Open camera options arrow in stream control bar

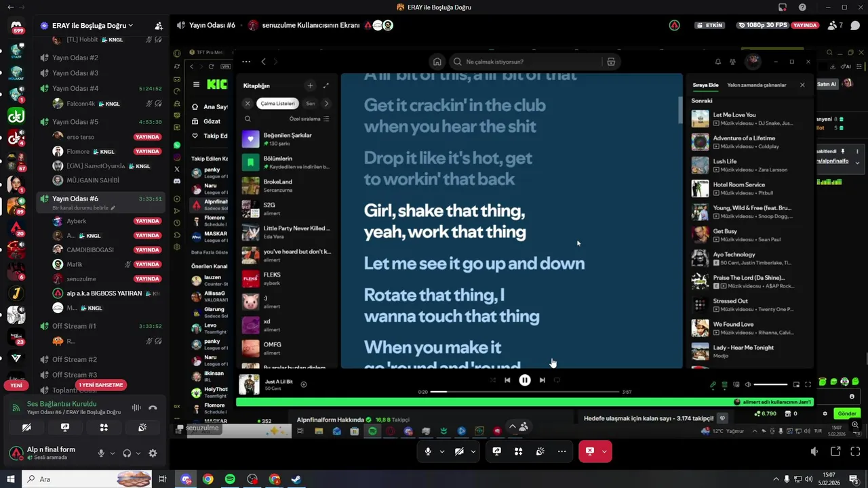pos(473,451)
